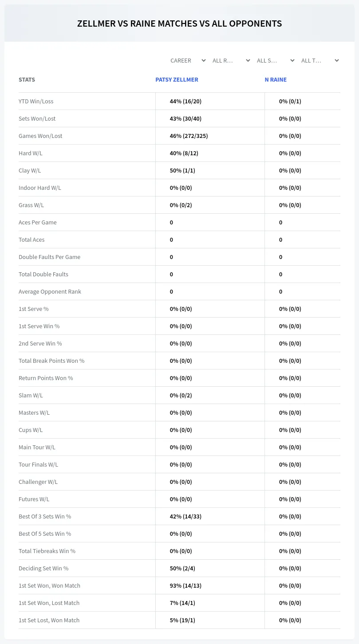Click the Hard W/L stat label
Image resolution: width=359 pixels, height=644 pixels.
(31, 153)
